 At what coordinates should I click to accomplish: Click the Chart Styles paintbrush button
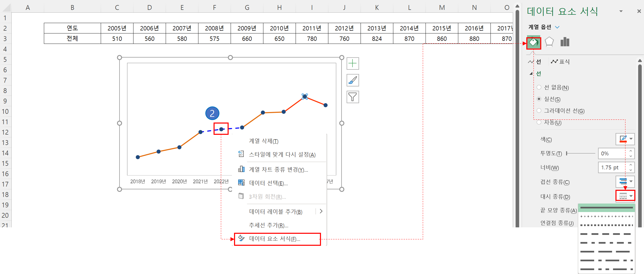click(352, 80)
